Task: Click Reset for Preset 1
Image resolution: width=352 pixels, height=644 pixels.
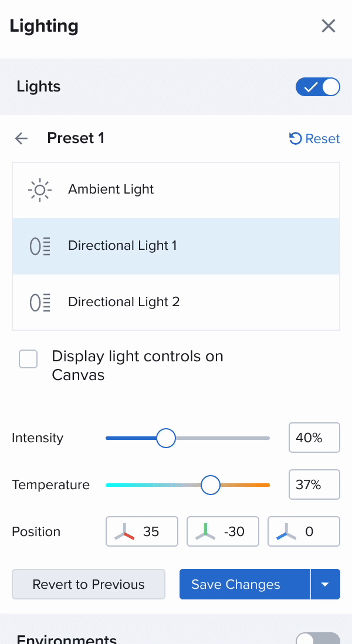Action: pyautogui.click(x=314, y=138)
